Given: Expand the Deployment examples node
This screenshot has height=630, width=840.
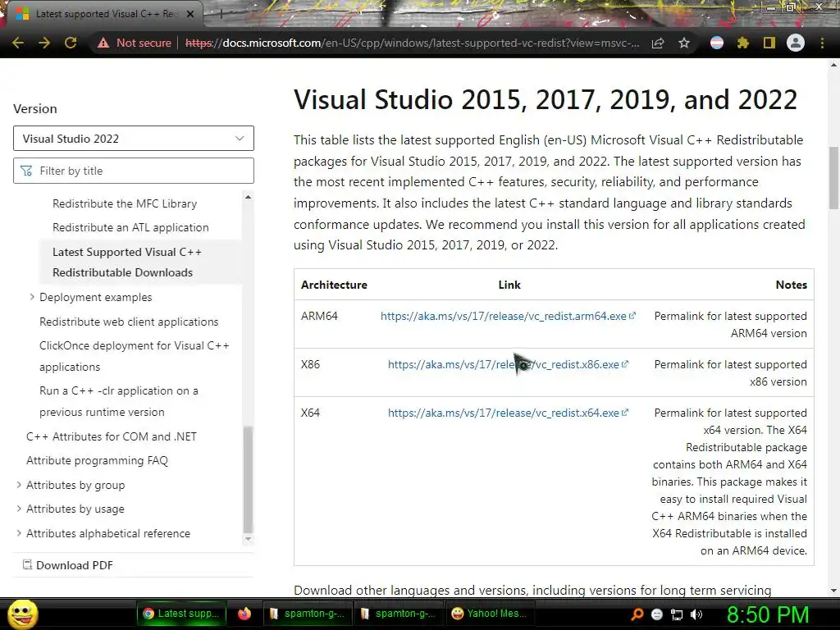Looking at the screenshot, I should 32,297.
